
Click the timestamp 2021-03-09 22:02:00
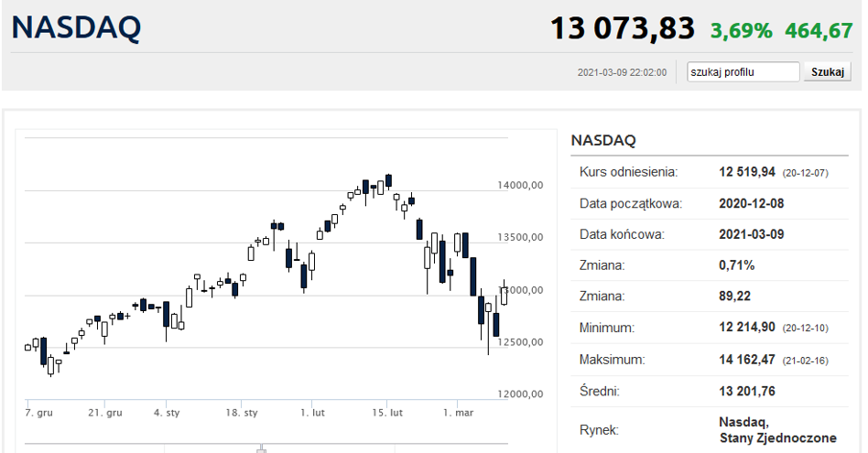click(622, 72)
